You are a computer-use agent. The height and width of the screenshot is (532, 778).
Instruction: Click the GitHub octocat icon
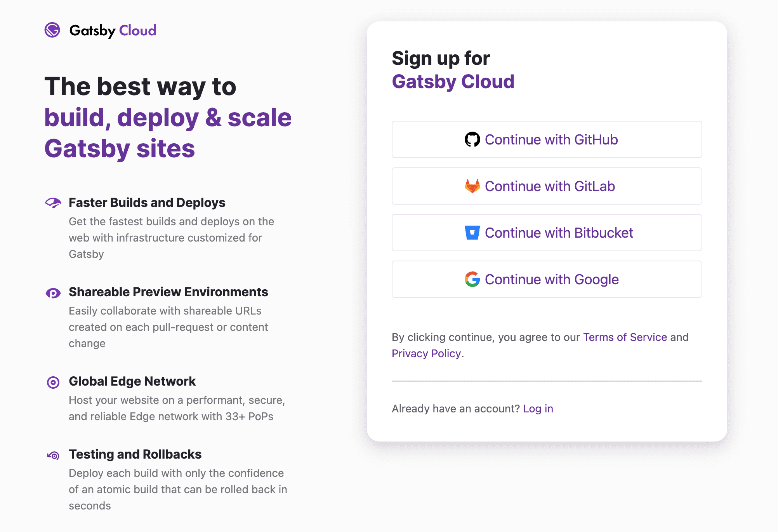coord(472,139)
